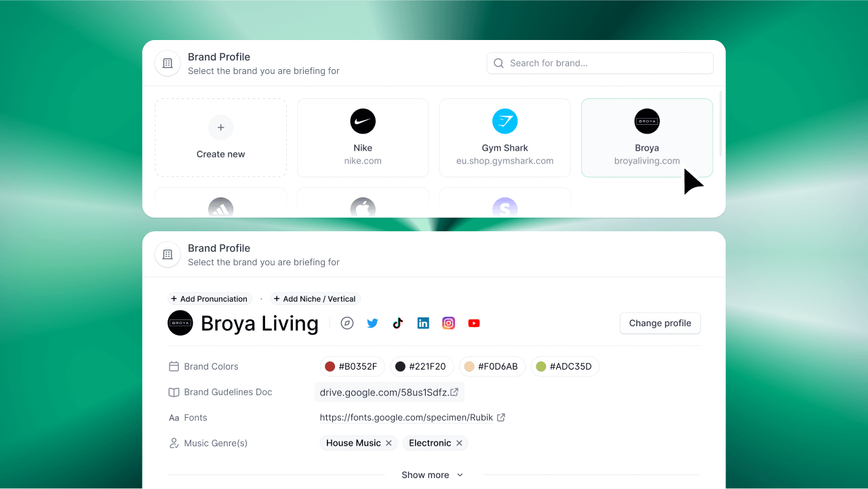The height and width of the screenshot is (489, 868).
Task: Open the Instagram icon for Broya Living
Action: (448, 323)
